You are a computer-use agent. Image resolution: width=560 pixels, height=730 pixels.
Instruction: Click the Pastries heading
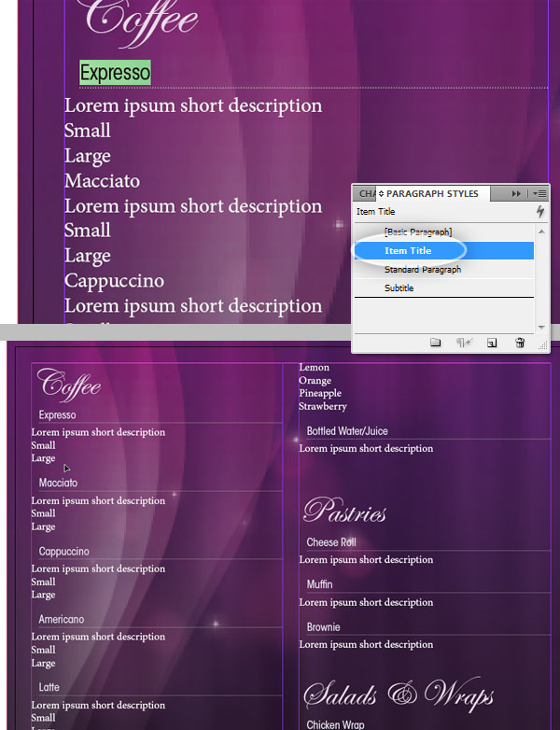[x=344, y=511]
